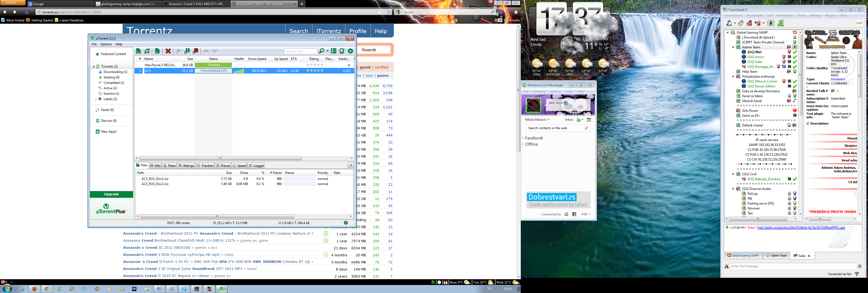Expand Facebook group in Messenger
This screenshot has width=868, height=293.
523,138
